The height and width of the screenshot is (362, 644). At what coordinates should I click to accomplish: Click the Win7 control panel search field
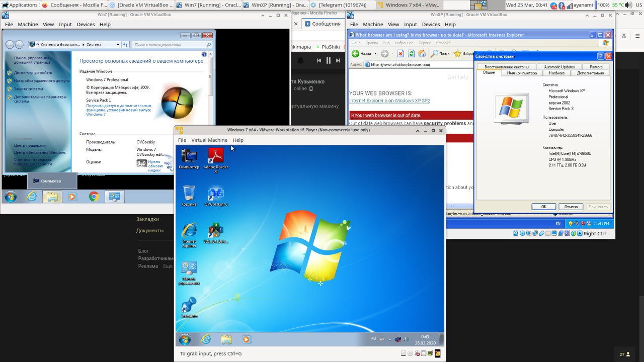click(x=172, y=44)
